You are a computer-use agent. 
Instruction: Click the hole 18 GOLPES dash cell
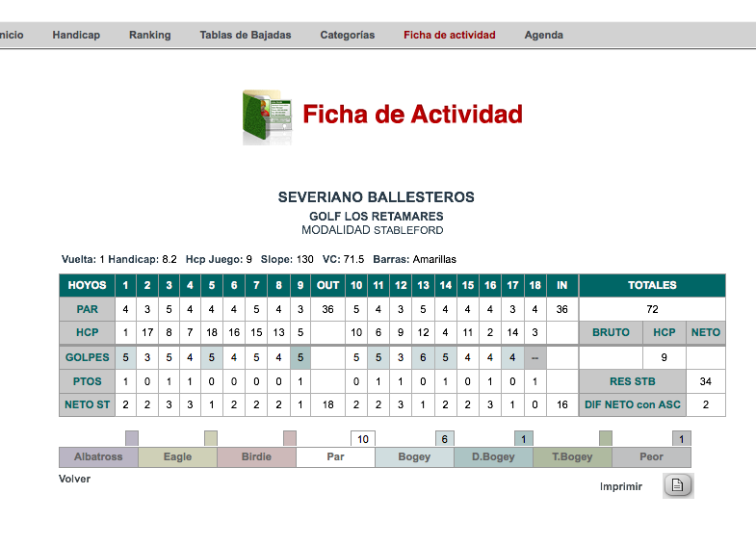[535, 357]
